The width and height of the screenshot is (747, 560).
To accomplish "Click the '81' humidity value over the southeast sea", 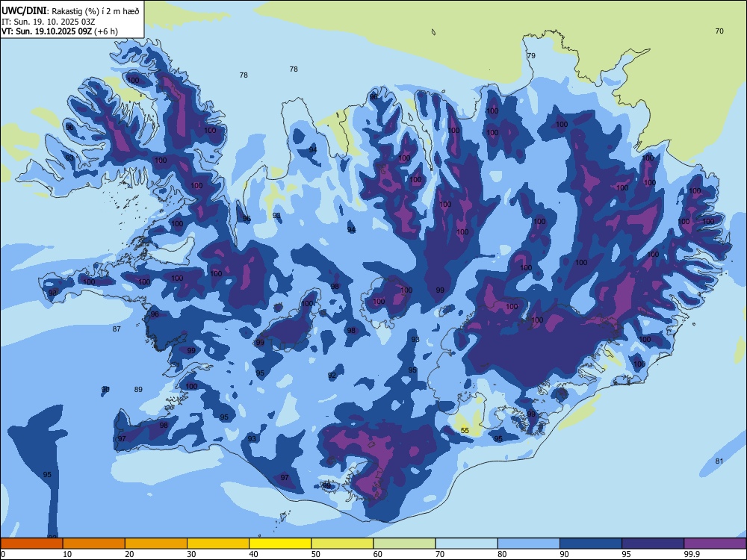I will coord(719,461).
